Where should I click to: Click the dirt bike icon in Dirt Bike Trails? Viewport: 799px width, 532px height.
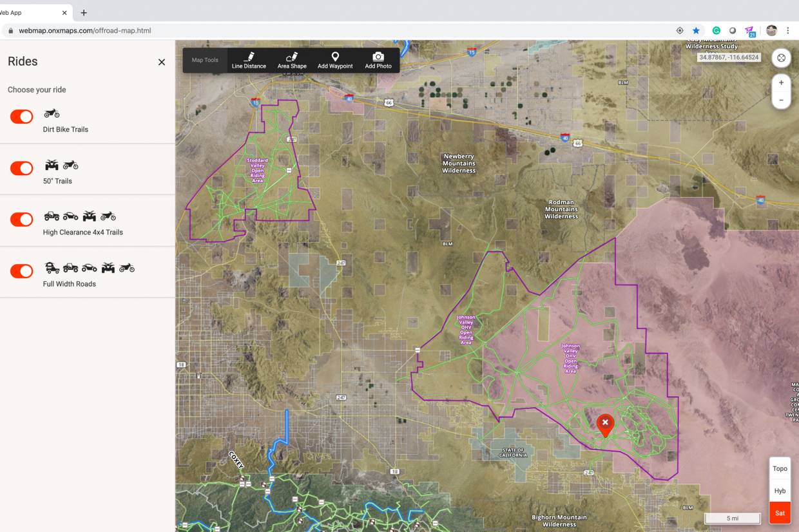point(51,113)
